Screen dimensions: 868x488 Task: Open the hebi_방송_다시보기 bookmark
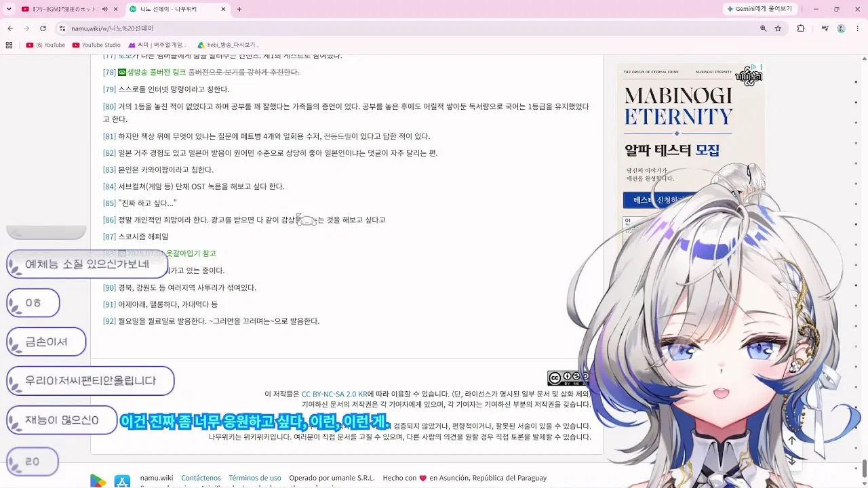pyautogui.click(x=229, y=45)
